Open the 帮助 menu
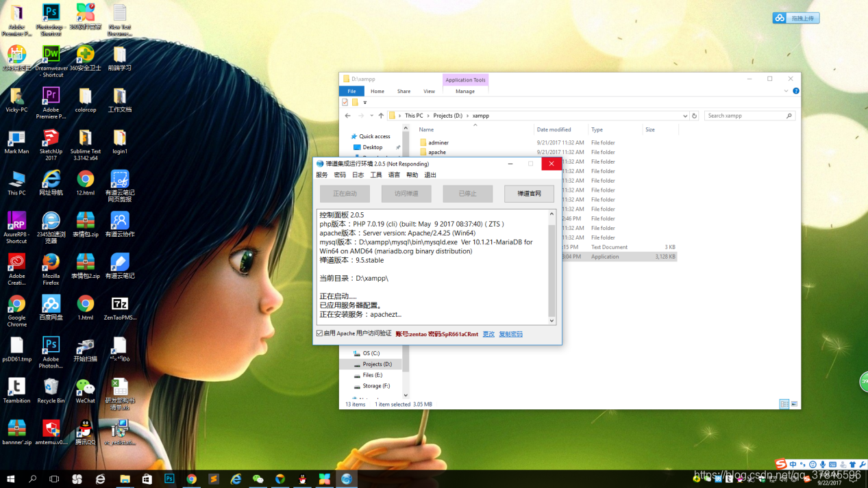868x488 pixels. click(x=412, y=175)
